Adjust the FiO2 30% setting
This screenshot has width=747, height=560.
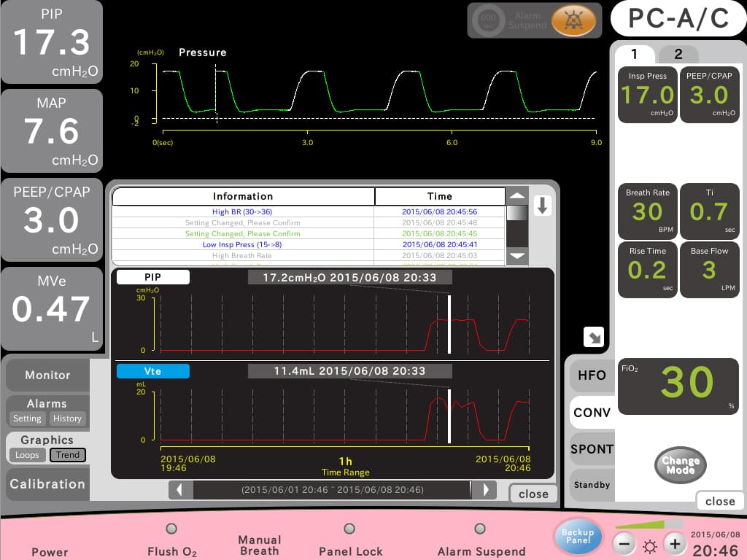click(x=678, y=386)
